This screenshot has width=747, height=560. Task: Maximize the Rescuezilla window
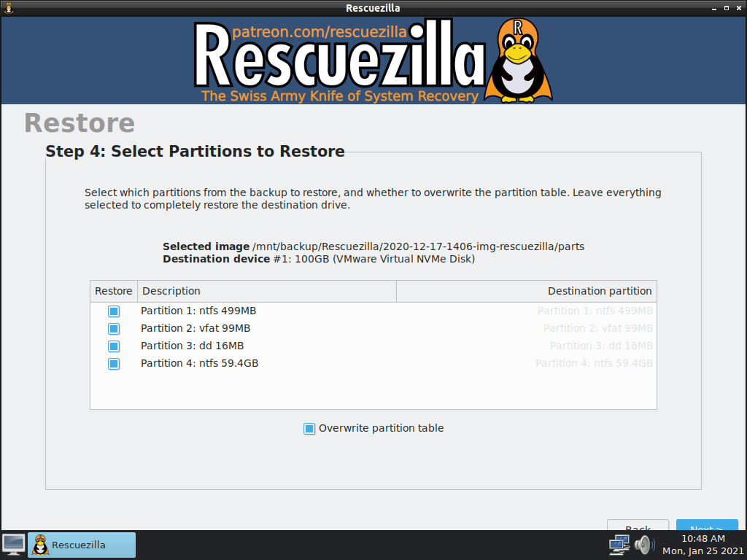(x=727, y=8)
